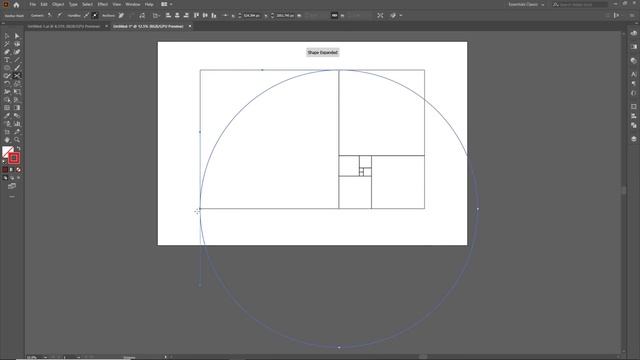Select the Free Transform tool
Image resolution: width=640 pixels, height=360 pixels.
click(x=17, y=92)
